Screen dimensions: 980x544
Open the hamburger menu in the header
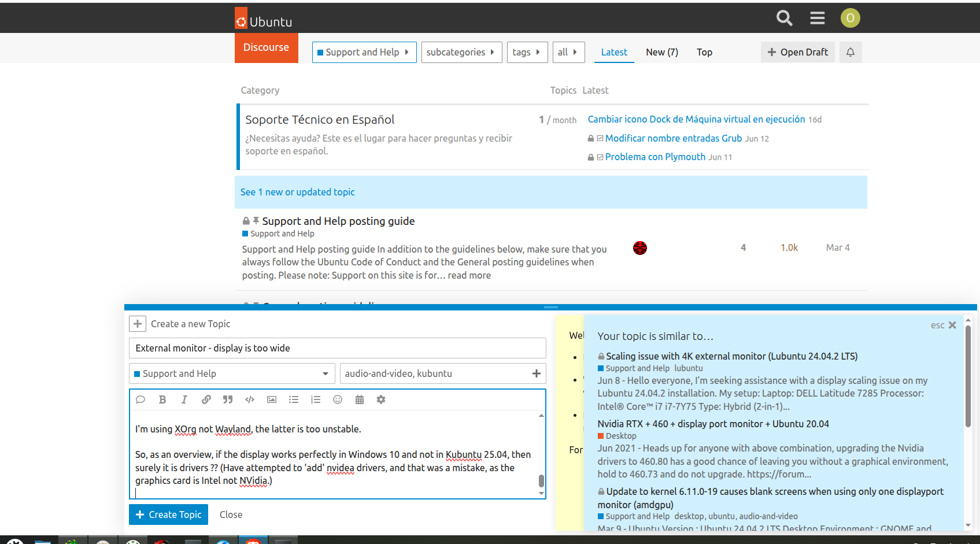818,18
